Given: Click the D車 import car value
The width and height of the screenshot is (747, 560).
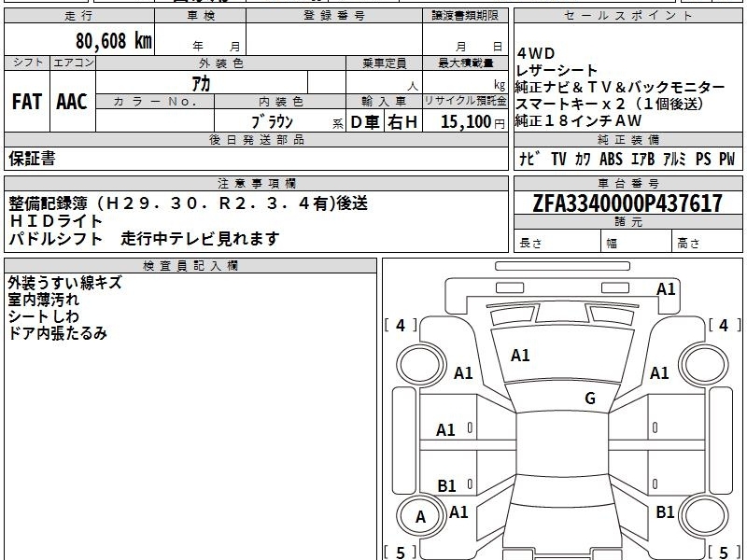Looking at the screenshot, I should click(x=365, y=122).
